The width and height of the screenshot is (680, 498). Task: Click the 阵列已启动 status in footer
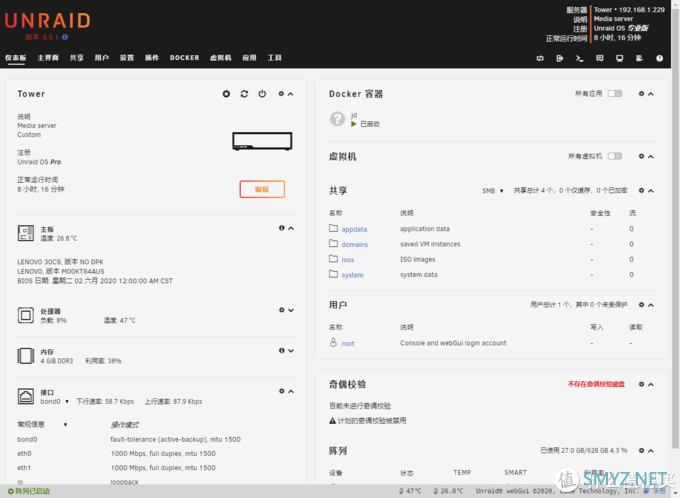(29, 491)
